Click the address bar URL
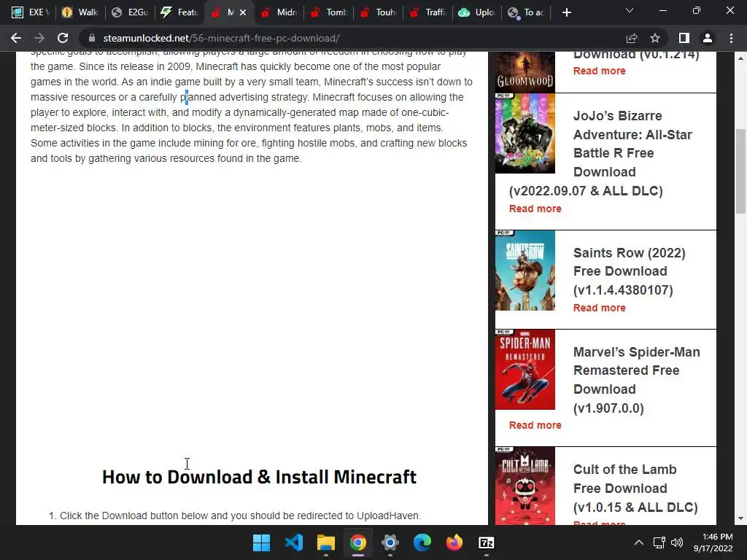Image resolution: width=747 pixels, height=560 pixels. pyautogui.click(x=221, y=38)
